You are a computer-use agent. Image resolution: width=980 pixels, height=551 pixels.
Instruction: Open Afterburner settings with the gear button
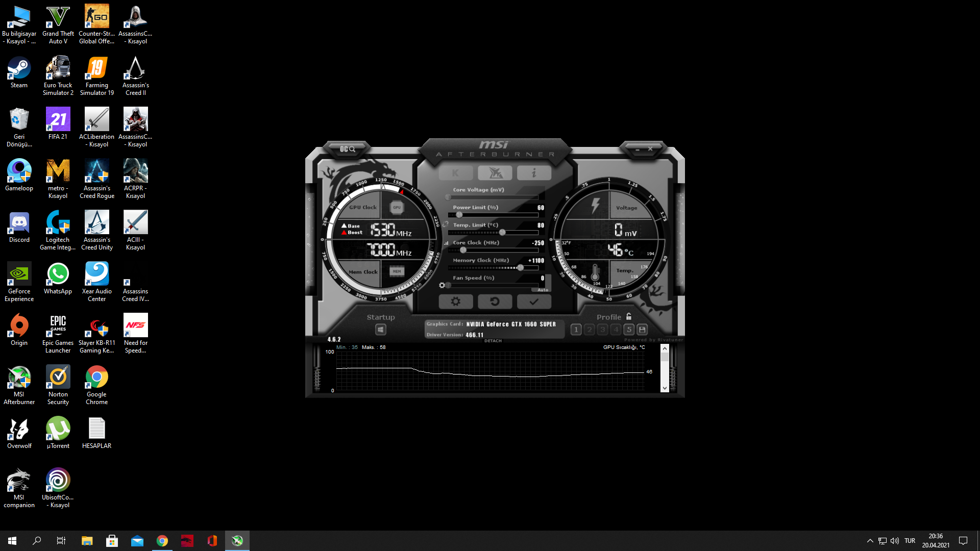tap(456, 302)
